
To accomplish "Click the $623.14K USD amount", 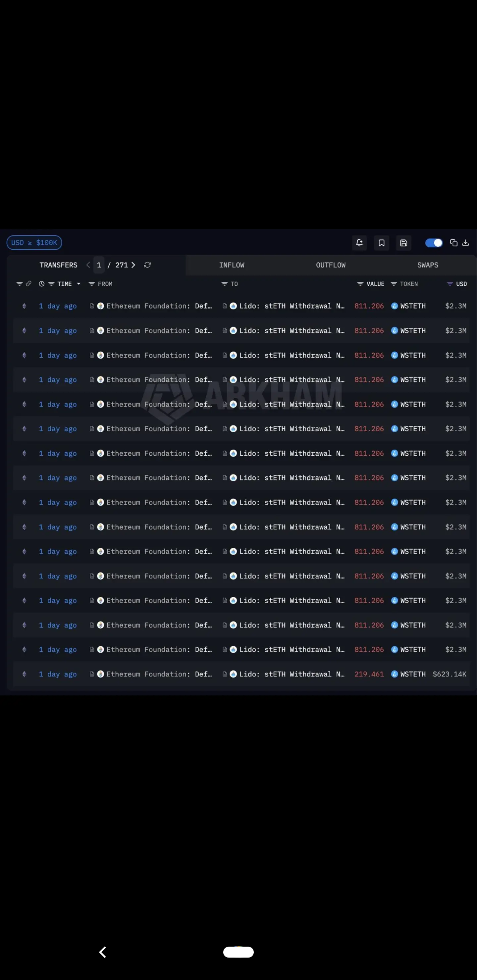I will pos(449,674).
